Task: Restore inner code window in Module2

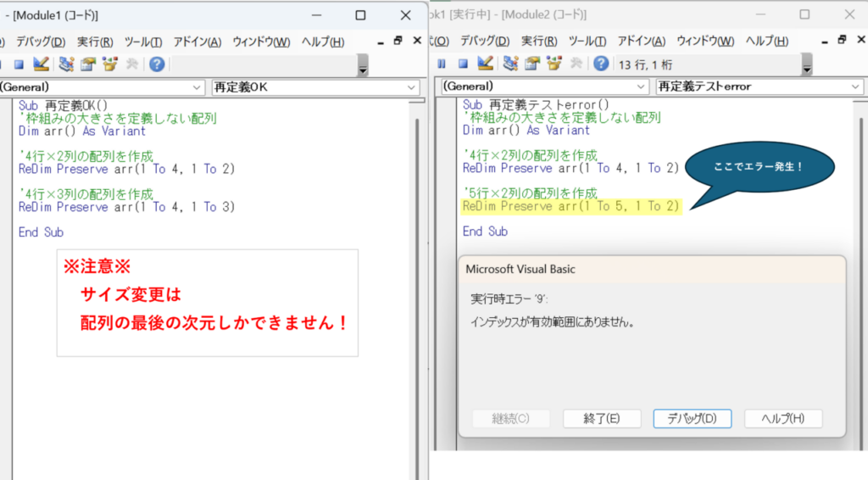Action: 842,39
